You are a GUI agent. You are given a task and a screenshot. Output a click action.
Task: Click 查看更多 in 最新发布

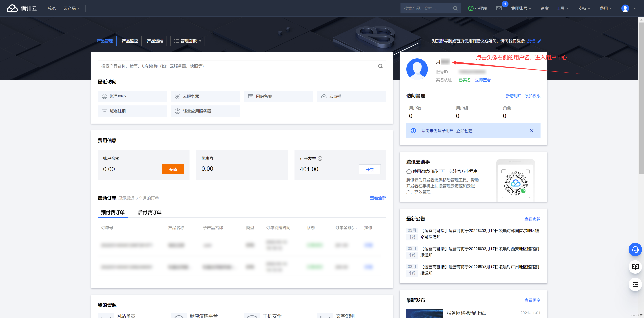(532, 300)
